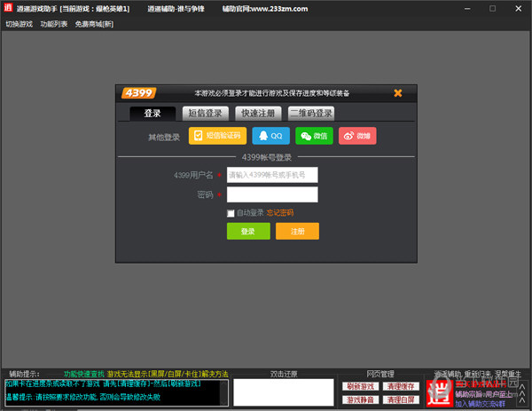
Task: Open 游戏无法显示[黑屏/白屏/卡住]解决方法 link
Action: coord(168,374)
